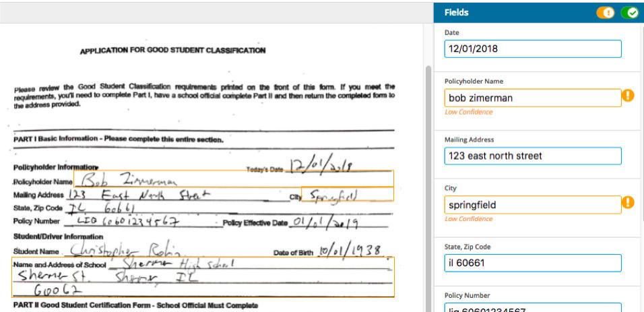Click the warning icon beside City field
The height and width of the screenshot is (312, 644).
628,202
